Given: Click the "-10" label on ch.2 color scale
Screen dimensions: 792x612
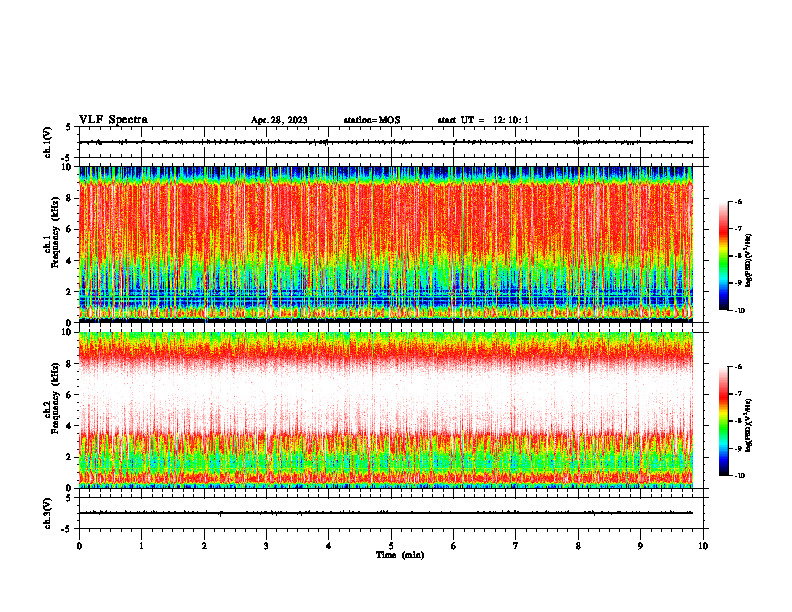Looking at the screenshot, I should [x=739, y=476].
